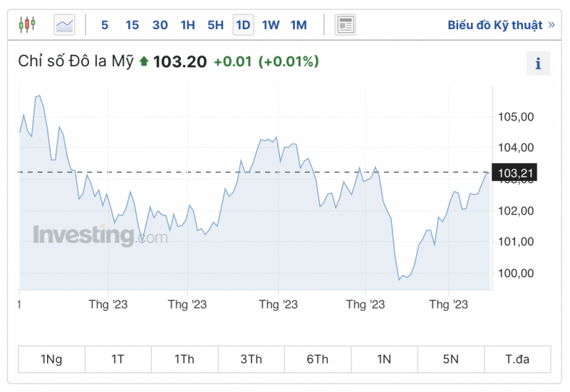Click the +0.01 change value
Viewport: 570px width, 392px height.
coord(233,61)
